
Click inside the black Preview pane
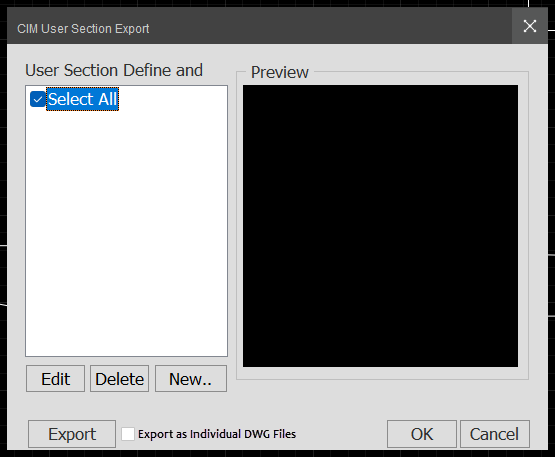381,226
